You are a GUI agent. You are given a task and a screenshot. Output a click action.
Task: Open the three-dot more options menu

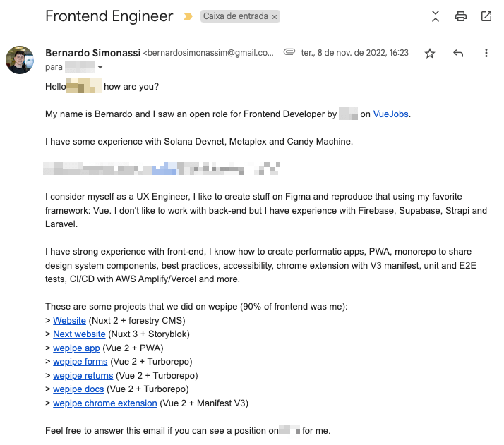486,53
